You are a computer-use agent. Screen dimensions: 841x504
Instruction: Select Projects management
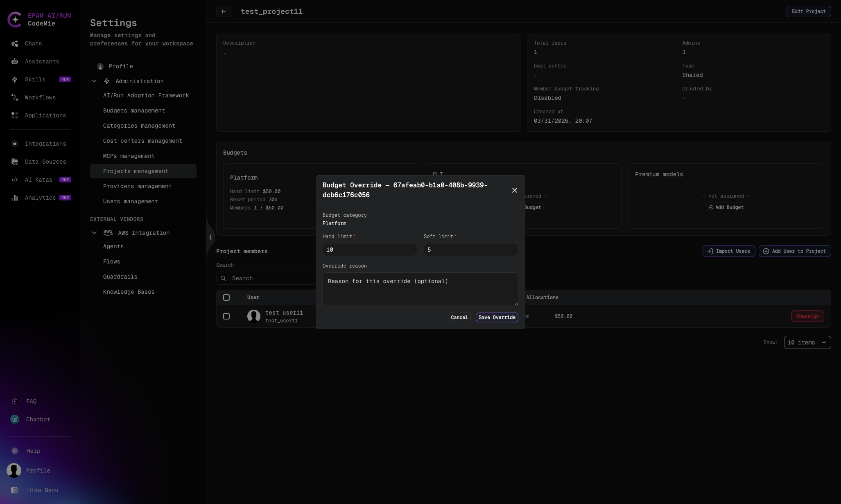pos(143,171)
